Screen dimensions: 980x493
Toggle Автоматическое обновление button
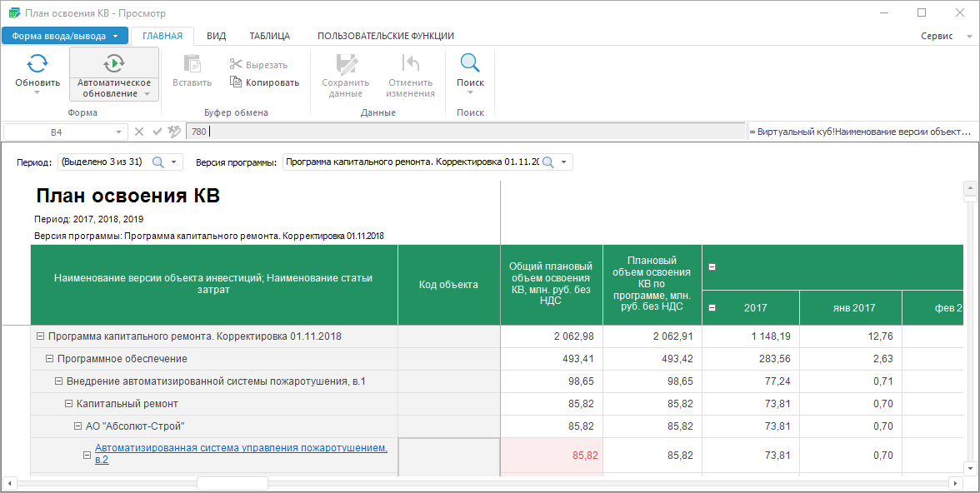pyautogui.click(x=114, y=74)
